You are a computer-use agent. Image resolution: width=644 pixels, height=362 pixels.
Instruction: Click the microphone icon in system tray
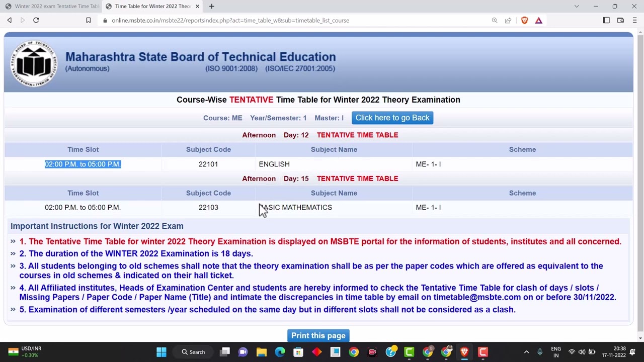[540, 352]
